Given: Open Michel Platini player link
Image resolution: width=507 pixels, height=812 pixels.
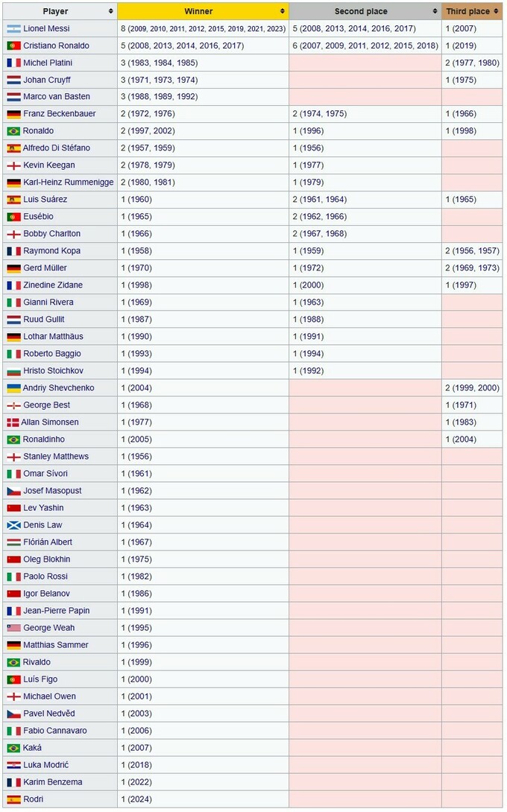Looking at the screenshot, I should pyautogui.click(x=48, y=63).
